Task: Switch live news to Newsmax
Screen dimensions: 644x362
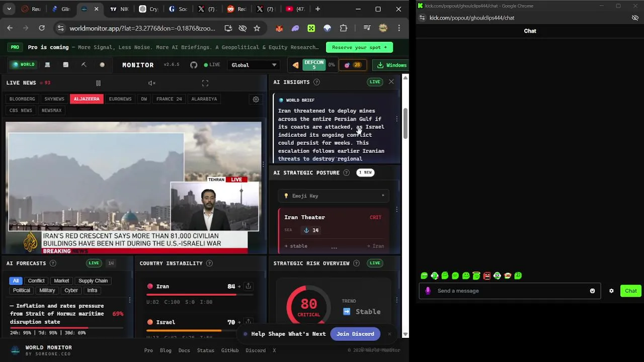Action: (x=51, y=110)
